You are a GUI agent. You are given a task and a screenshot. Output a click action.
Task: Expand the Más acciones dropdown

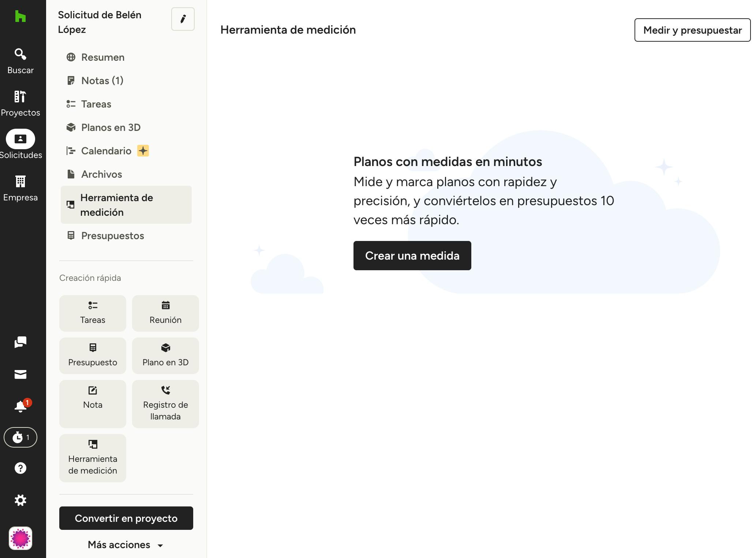pos(126,545)
